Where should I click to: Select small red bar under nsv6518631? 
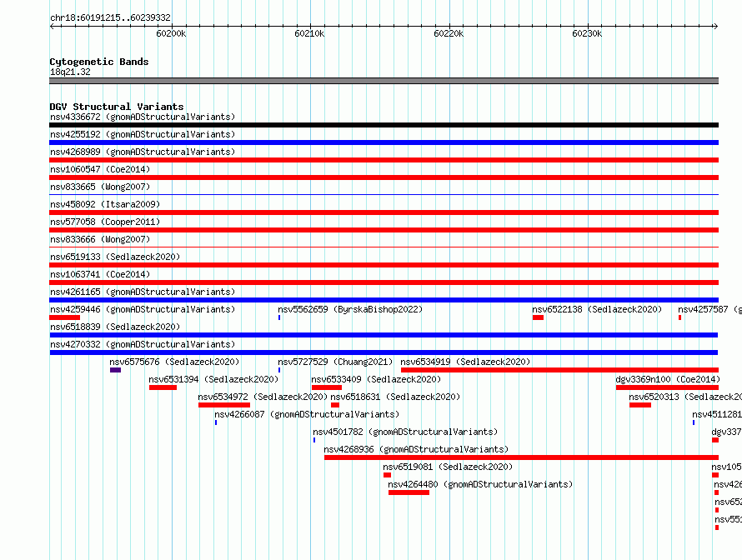tap(335, 405)
